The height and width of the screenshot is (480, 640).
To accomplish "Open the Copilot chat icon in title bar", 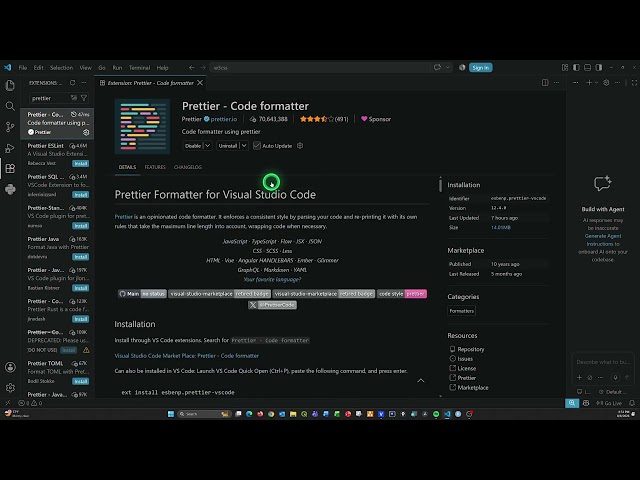I will (x=437, y=67).
